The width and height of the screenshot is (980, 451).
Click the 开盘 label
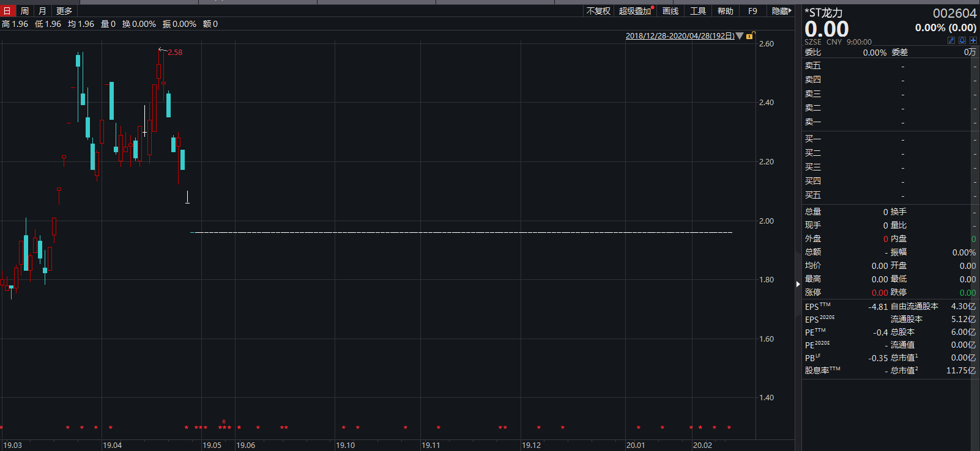899,266
